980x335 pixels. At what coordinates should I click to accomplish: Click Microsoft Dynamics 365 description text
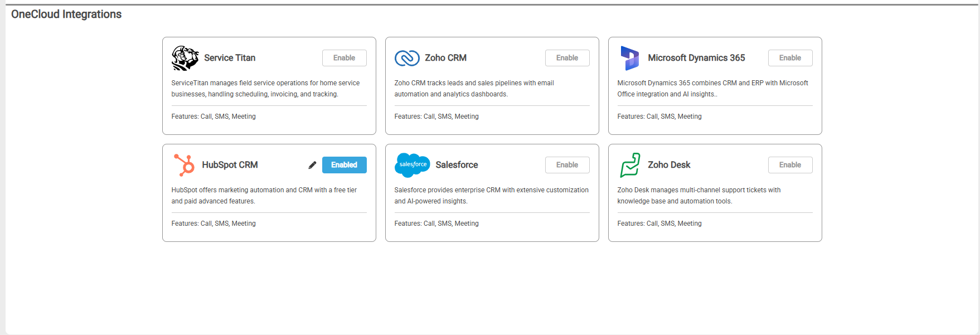712,89
